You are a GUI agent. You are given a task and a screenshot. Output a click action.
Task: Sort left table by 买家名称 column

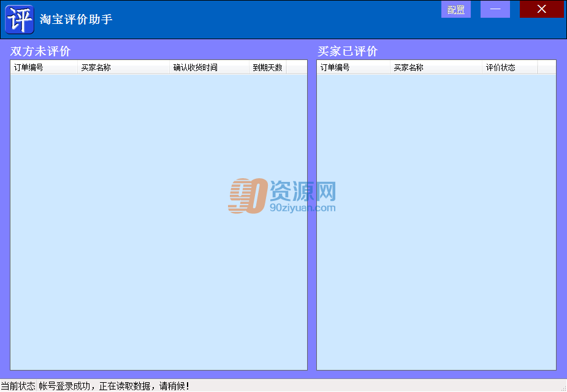123,67
